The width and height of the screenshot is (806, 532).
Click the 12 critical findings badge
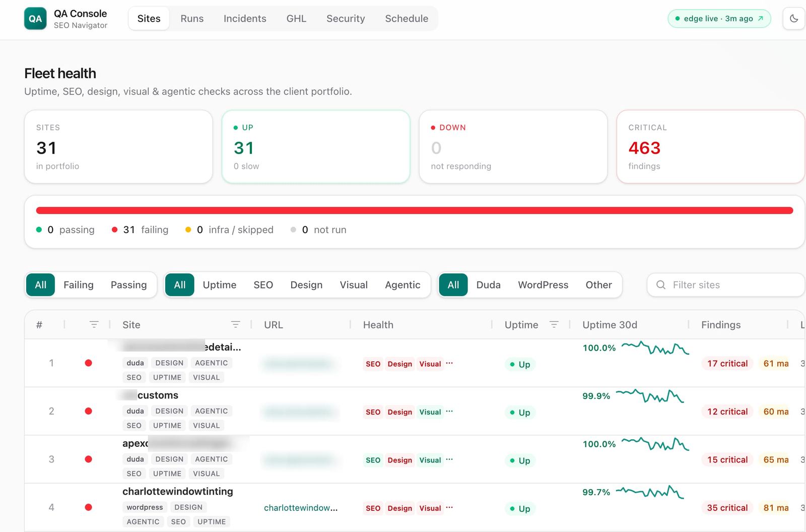727,412
